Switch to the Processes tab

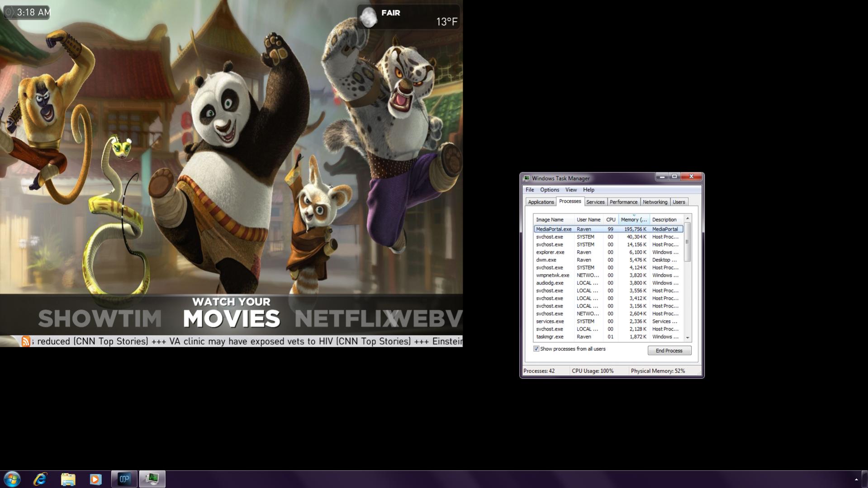(570, 201)
